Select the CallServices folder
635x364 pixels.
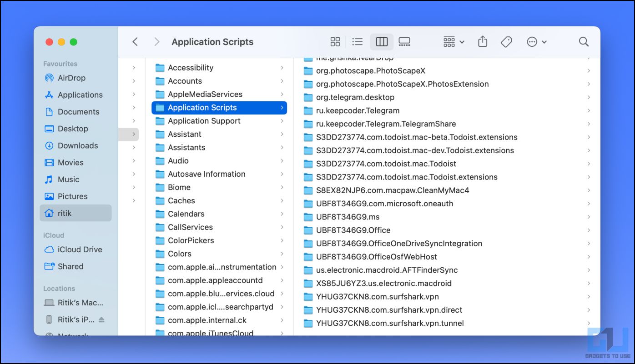(x=220, y=227)
